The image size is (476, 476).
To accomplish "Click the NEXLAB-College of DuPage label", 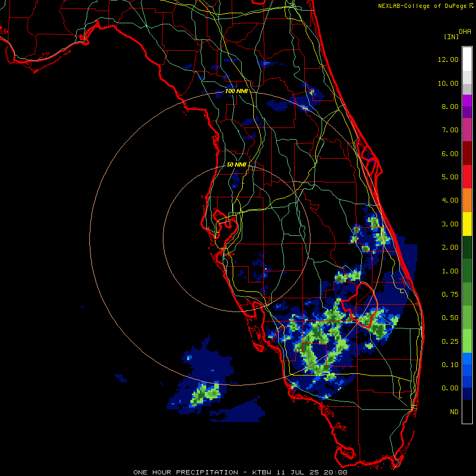I will (422, 6).
